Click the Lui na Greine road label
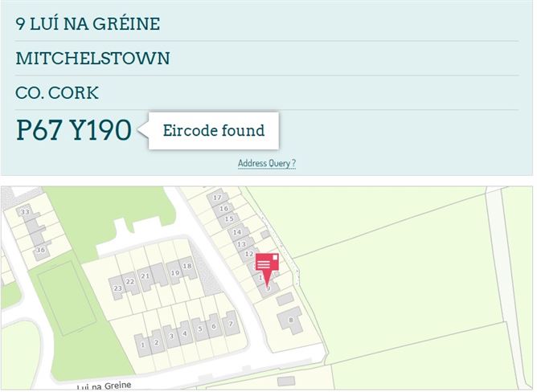 [104, 386]
